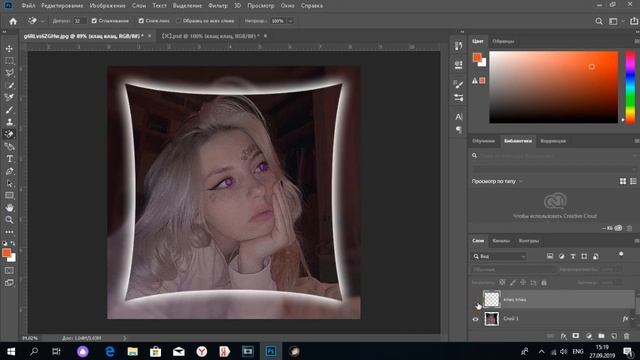Open the Фильтр menu
The image size is (640, 360).
pyautogui.click(x=218, y=6)
